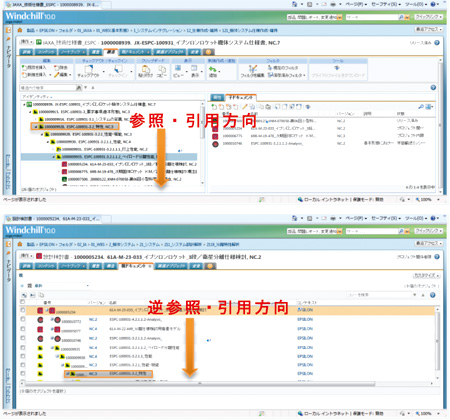The height and width of the screenshot is (420, 450).
Task: Click the Quick Links button in the upper Windchill header
Action: click(x=429, y=16)
